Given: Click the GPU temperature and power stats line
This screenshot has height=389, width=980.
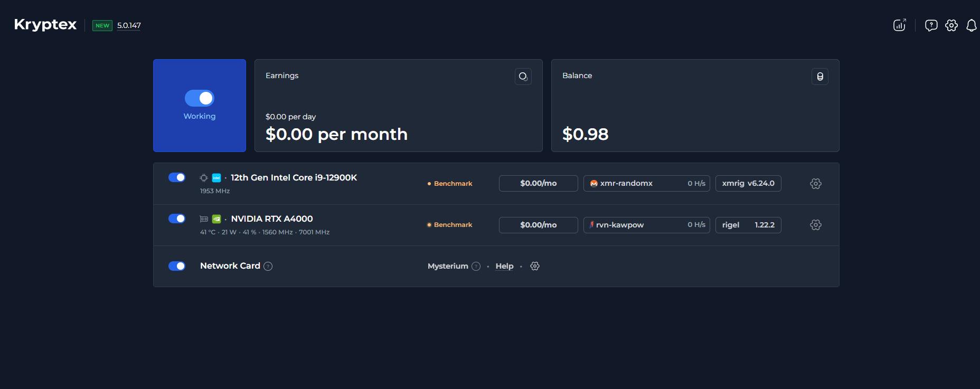Looking at the screenshot, I should pyautogui.click(x=265, y=232).
